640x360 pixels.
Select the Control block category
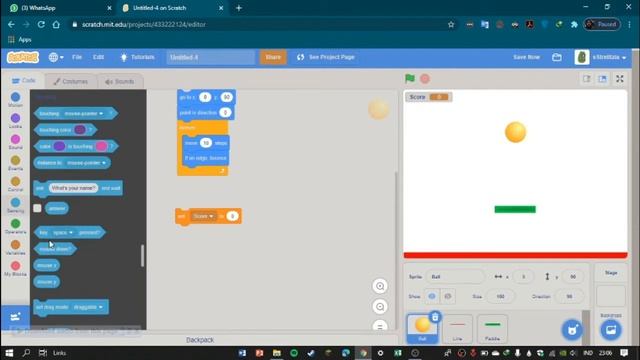tap(16, 184)
